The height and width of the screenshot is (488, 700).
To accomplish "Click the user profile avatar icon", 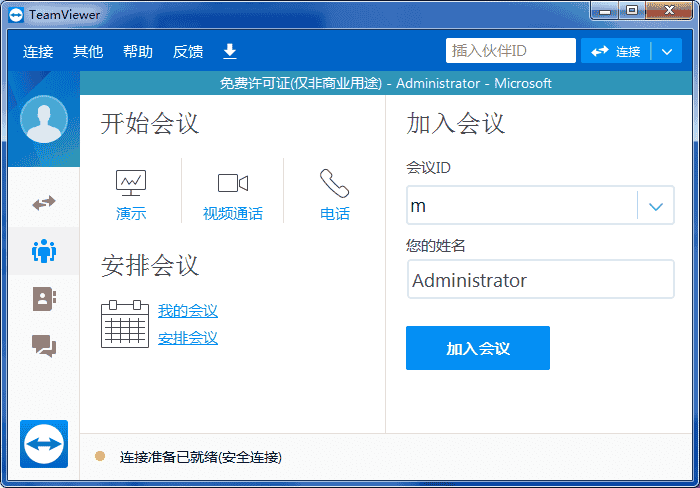I will click(44, 119).
